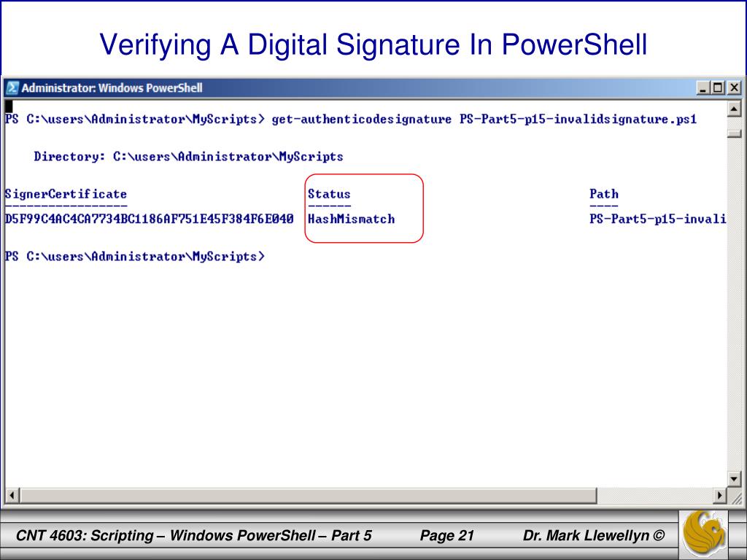
Task: Maximize the Windows PowerShell window
Action: click(x=718, y=88)
